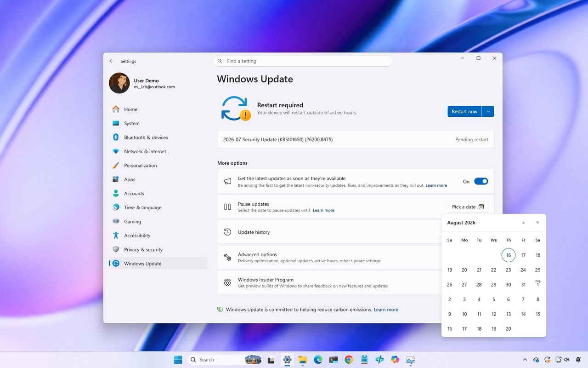588x368 pixels.
Task: Click the volume icon in system tray
Action: pyautogui.click(x=566, y=360)
